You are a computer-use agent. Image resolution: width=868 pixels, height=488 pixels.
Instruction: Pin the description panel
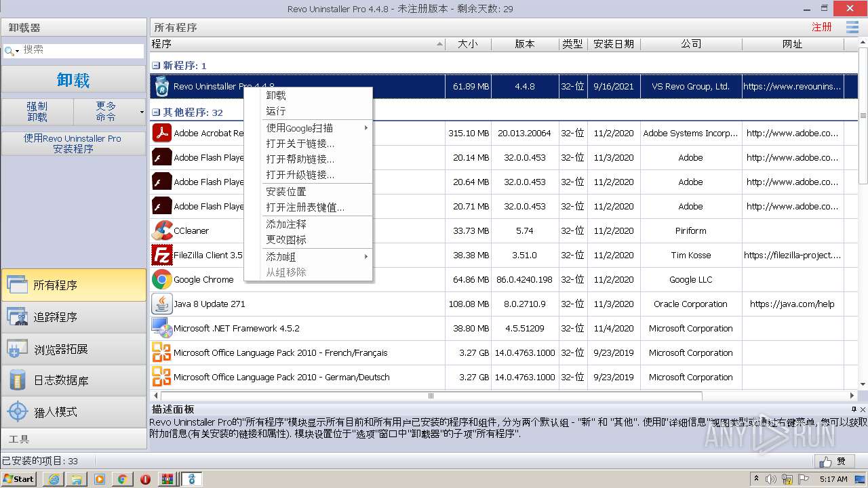(x=854, y=409)
